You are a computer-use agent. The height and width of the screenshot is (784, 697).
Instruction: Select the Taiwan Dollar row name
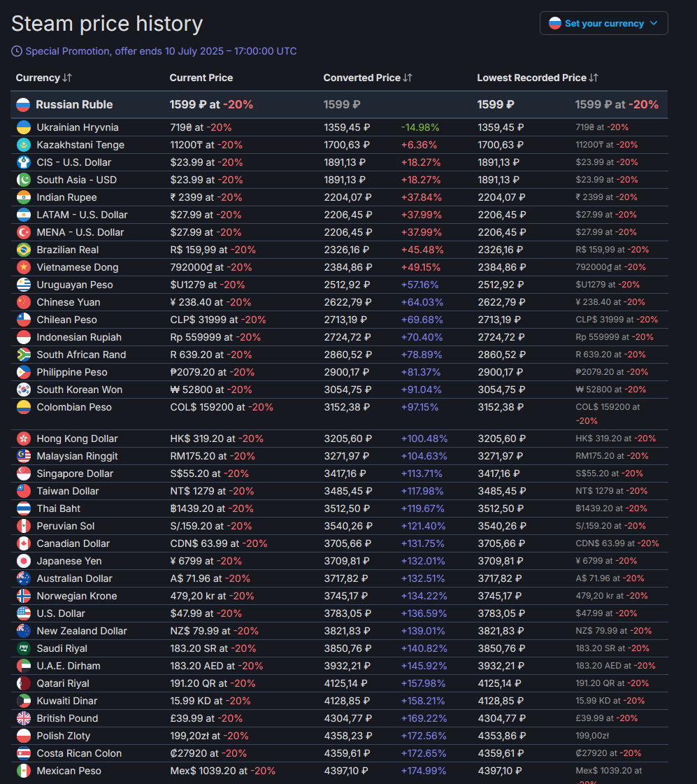pyautogui.click(x=67, y=492)
